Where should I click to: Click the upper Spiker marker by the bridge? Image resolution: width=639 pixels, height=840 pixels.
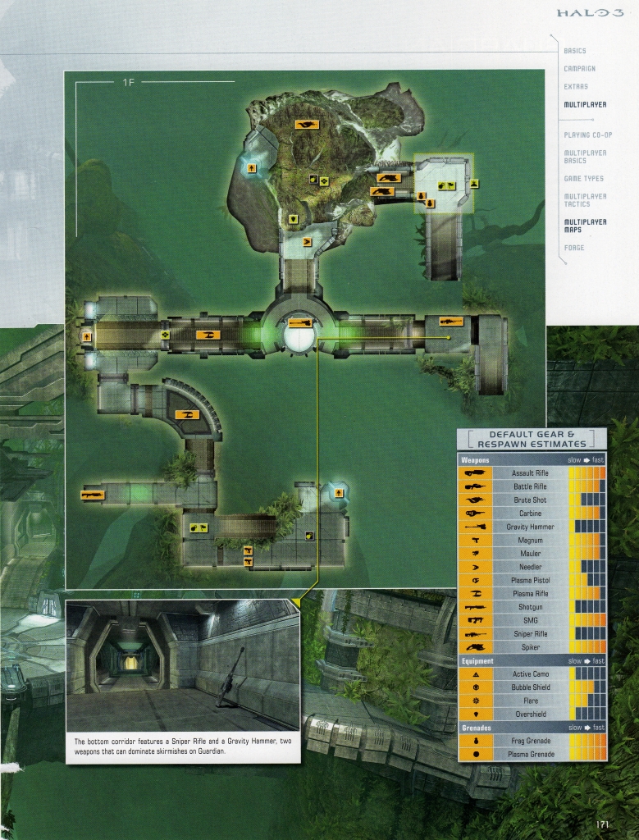388,178
